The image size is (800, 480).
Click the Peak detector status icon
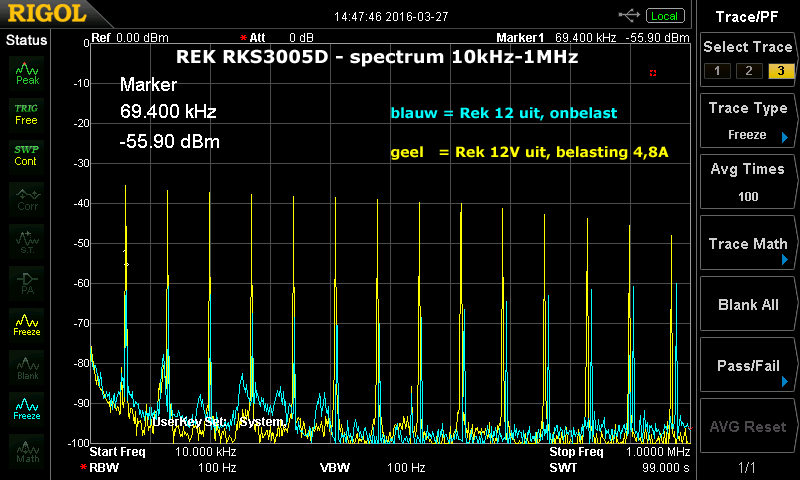pyautogui.click(x=27, y=73)
